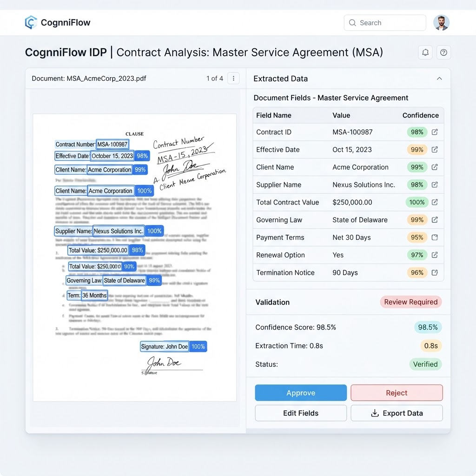Image resolution: width=476 pixels, height=476 pixels.
Task: Click the Value column header
Action: click(x=341, y=115)
